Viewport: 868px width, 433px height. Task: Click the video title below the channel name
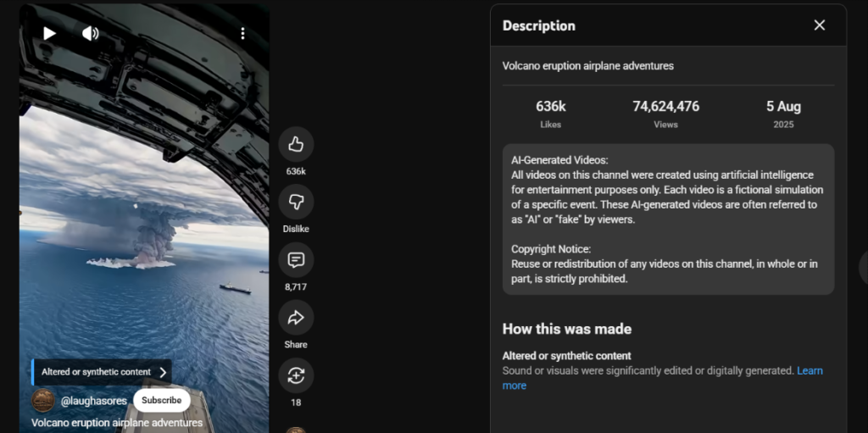pyautogui.click(x=117, y=422)
